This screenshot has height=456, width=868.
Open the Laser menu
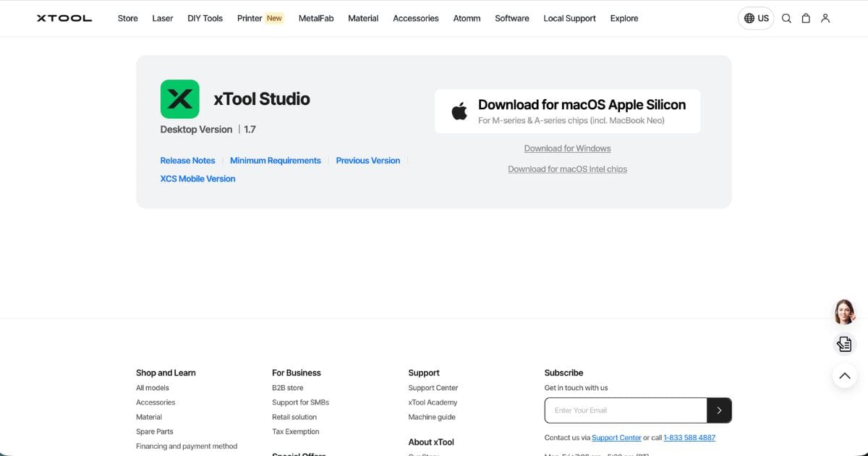coord(163,18)
